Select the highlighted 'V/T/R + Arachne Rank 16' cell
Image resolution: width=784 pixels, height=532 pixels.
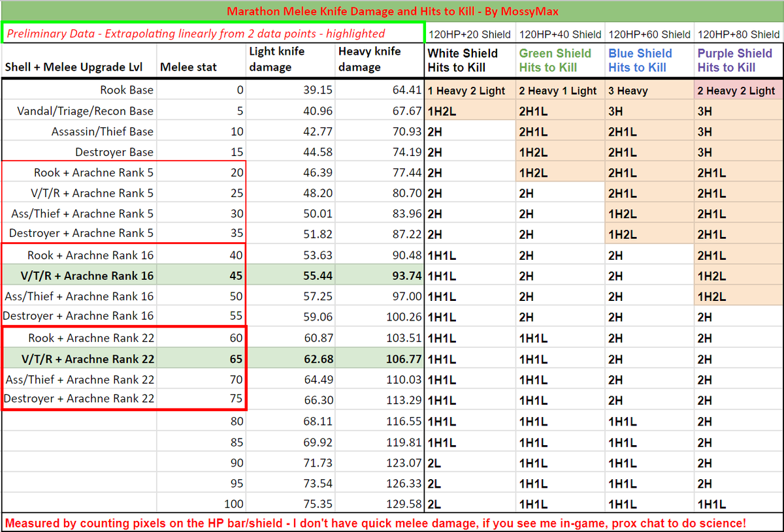(x=79, y=275)
